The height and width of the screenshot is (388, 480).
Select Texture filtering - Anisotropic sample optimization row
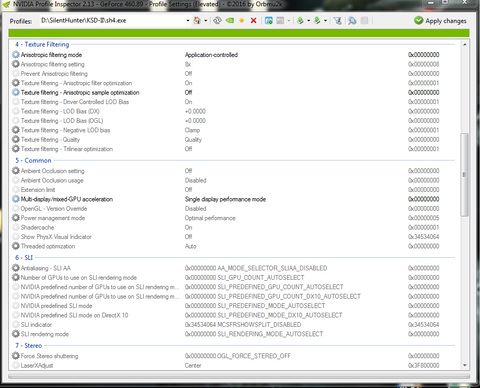[x=233, y=92]
